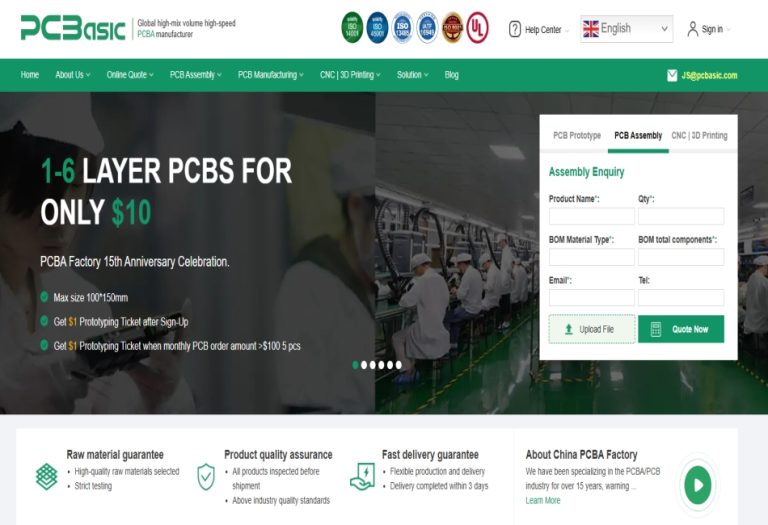
Task: Play the About China PCBA Factory video
Action: pos(697,485)
